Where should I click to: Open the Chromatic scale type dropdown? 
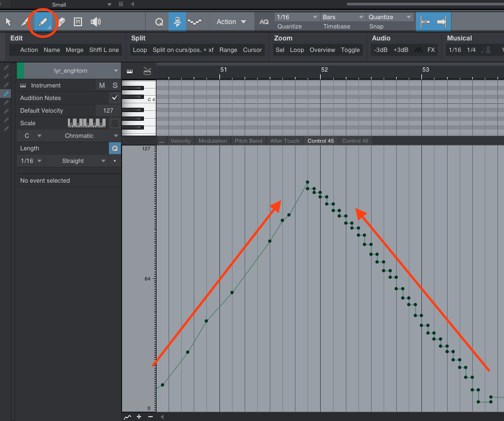(83, 136)
